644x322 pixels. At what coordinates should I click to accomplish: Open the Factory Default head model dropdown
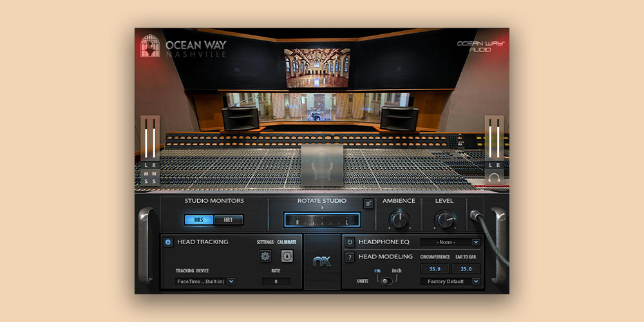(x=450, y=281)
